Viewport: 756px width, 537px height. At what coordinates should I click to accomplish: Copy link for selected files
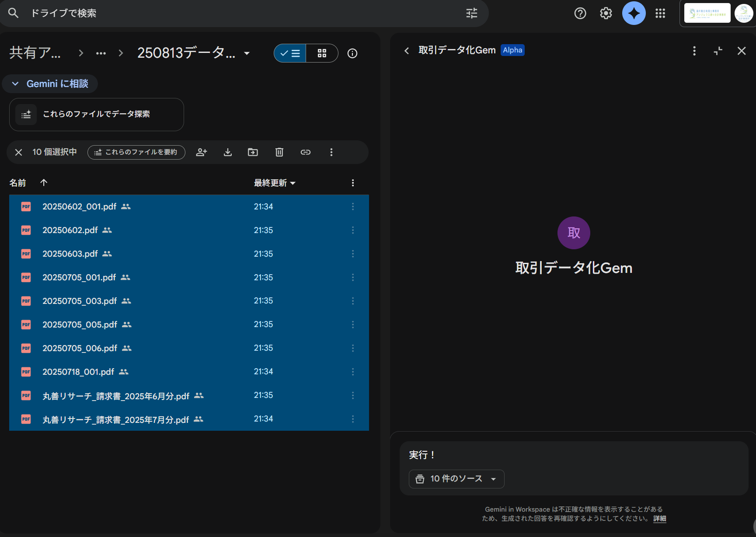[306, 152]
